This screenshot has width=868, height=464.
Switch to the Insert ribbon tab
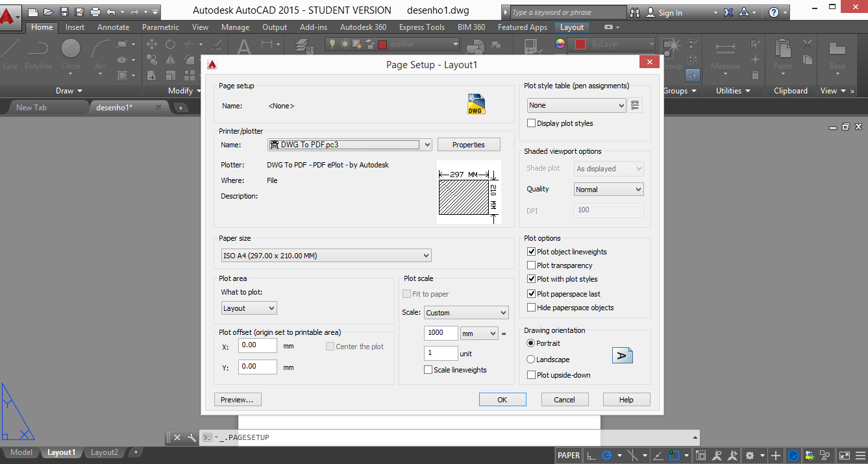pos(75,27)
